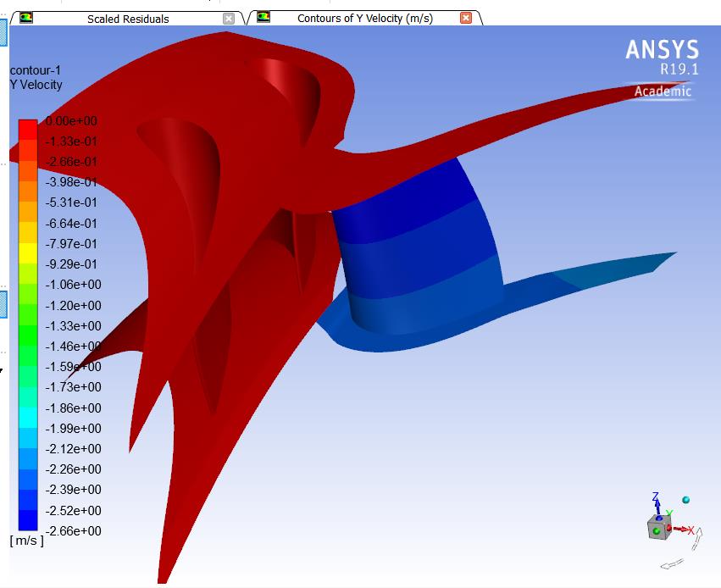Click the -1.33e+00 legend value
This screenshot has width=721, height=588.
[x=73, y=326]
